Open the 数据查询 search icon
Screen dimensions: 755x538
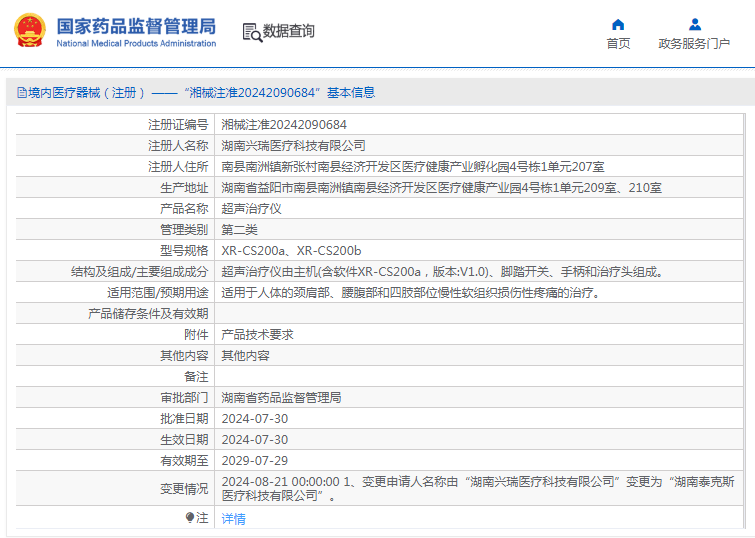pos(252,32)
